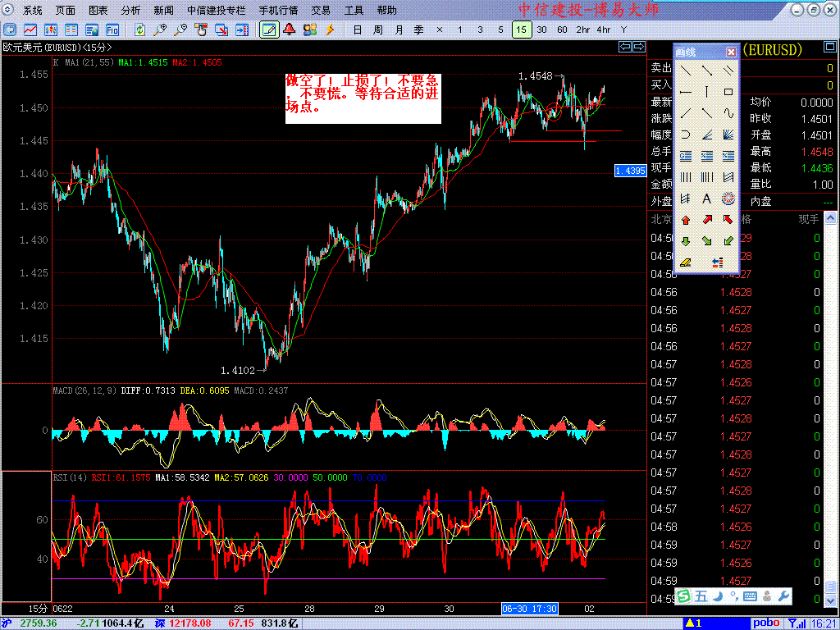Click the zoom in magnifier icon
Viewport: 840px width, 630px height.
click(160, 30)
